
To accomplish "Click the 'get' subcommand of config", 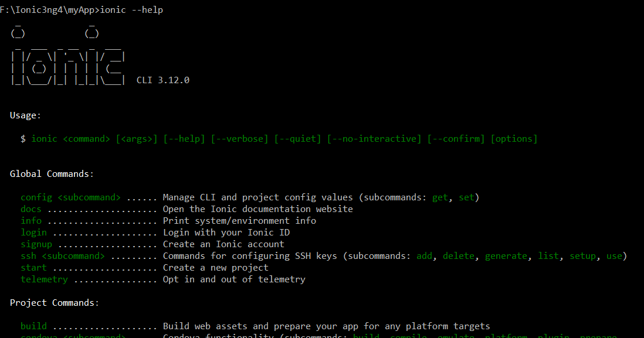I will pyautogui.click(x=440, y=198).
